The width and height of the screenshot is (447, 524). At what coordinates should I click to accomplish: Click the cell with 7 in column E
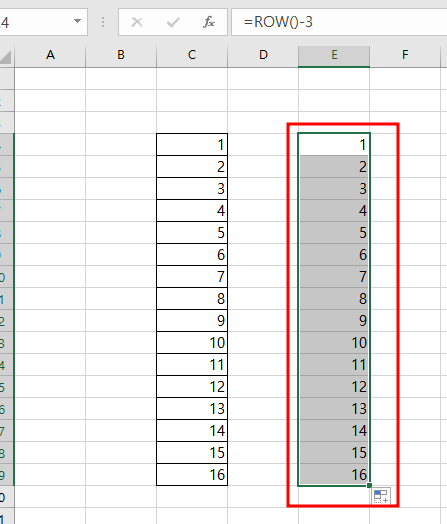coord(334,277)
